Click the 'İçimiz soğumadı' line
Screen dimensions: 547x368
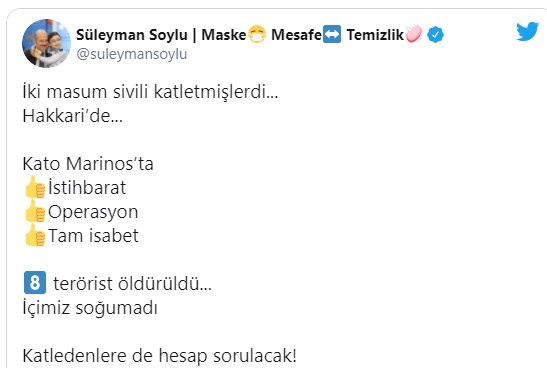90,308
